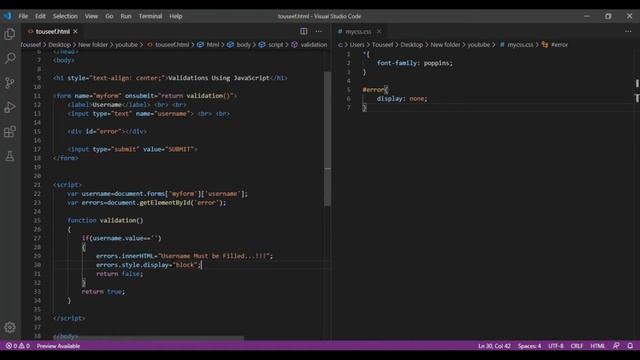Screen dimensions: 640x360
Task: Select 'touseef.html' breadcrumb item
Action: coord(172,45)
